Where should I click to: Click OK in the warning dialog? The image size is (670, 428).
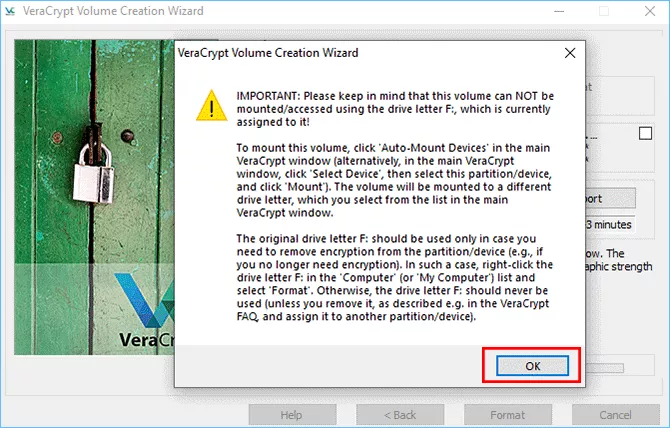point(532,366)
